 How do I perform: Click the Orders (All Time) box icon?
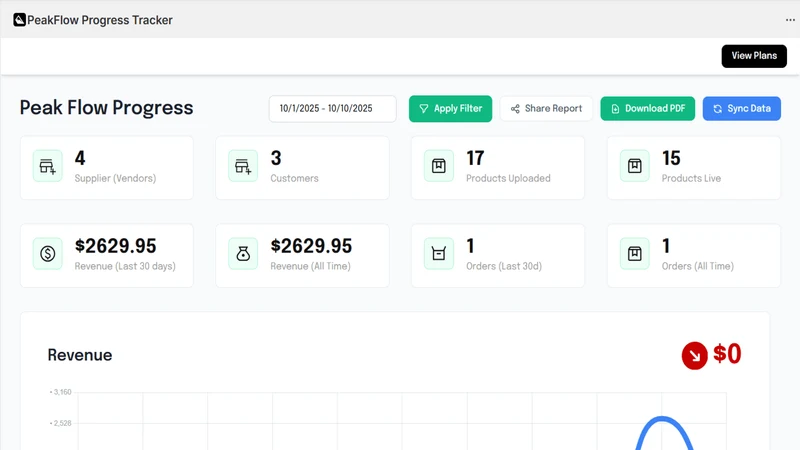click(x=635, y=254)
